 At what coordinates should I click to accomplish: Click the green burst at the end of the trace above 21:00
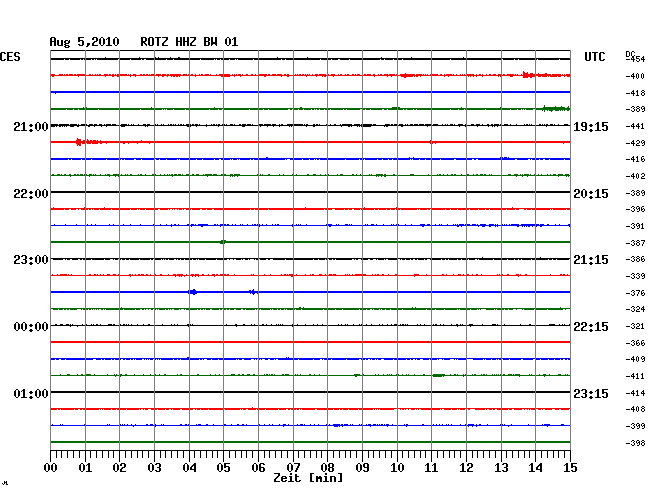(x=556, y=109)
